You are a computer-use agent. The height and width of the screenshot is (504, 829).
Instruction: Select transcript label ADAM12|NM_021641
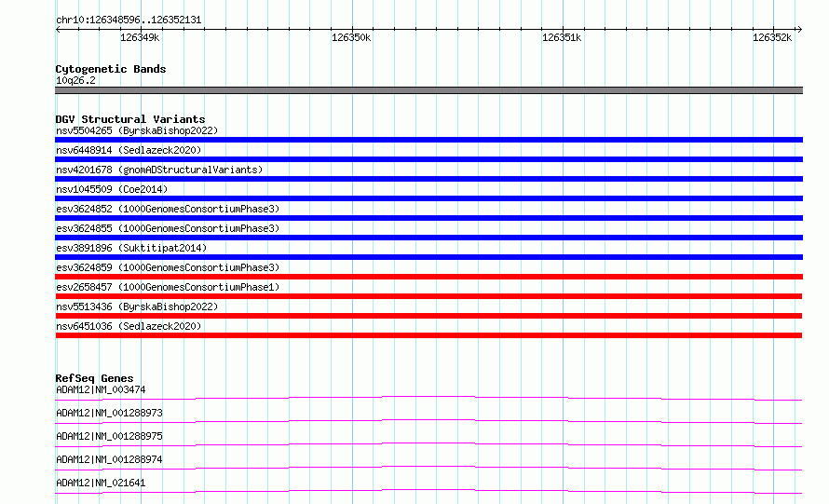coord(101,483)
